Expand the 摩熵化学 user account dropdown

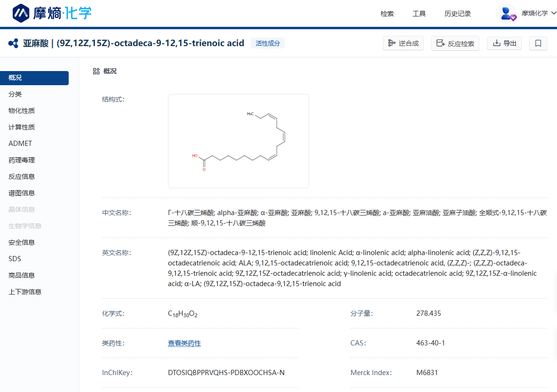[x=539, y=13]
